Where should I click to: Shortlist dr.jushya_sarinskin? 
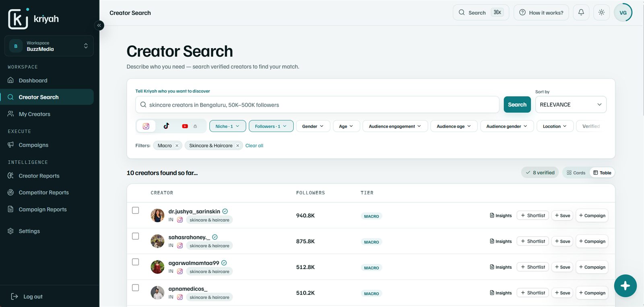click(x=533, y=216)
